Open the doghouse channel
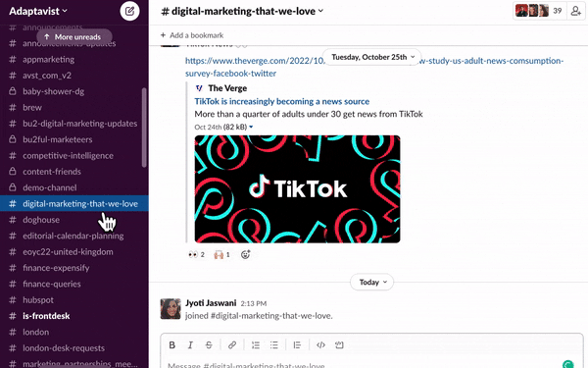The image size is (588, 368). click(x=74, y=220)
